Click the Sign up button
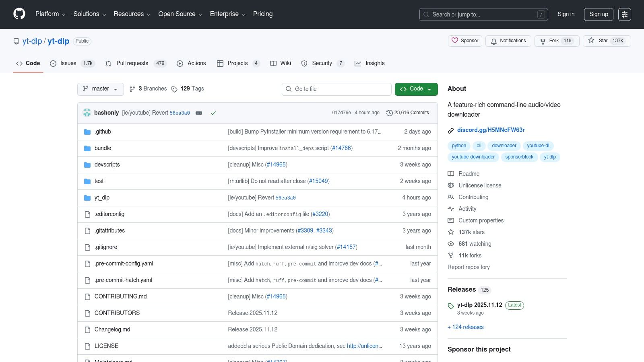Viewport: 644px width, 362px height. tap(599, 14)
